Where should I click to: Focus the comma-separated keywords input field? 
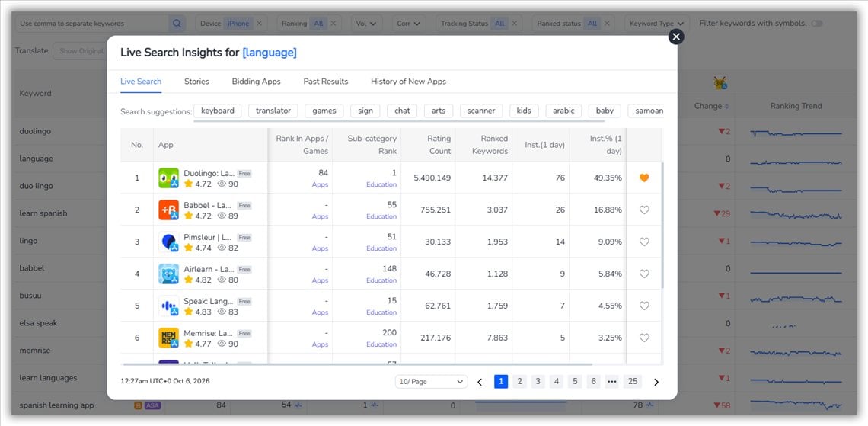(92, 24)
